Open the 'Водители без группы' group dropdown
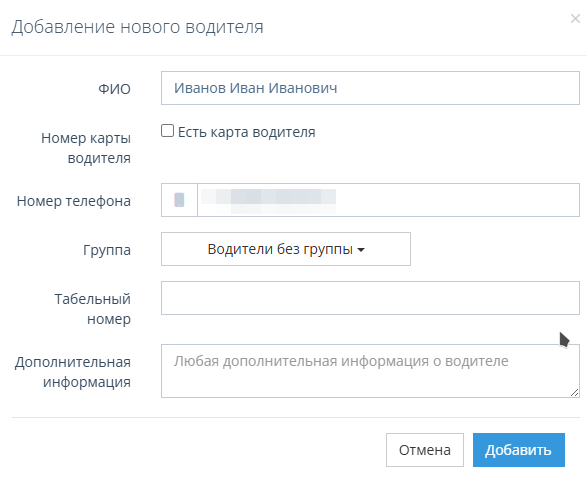Screen dimensions: 587x494 pyautogui.click(x=286, y=249)
